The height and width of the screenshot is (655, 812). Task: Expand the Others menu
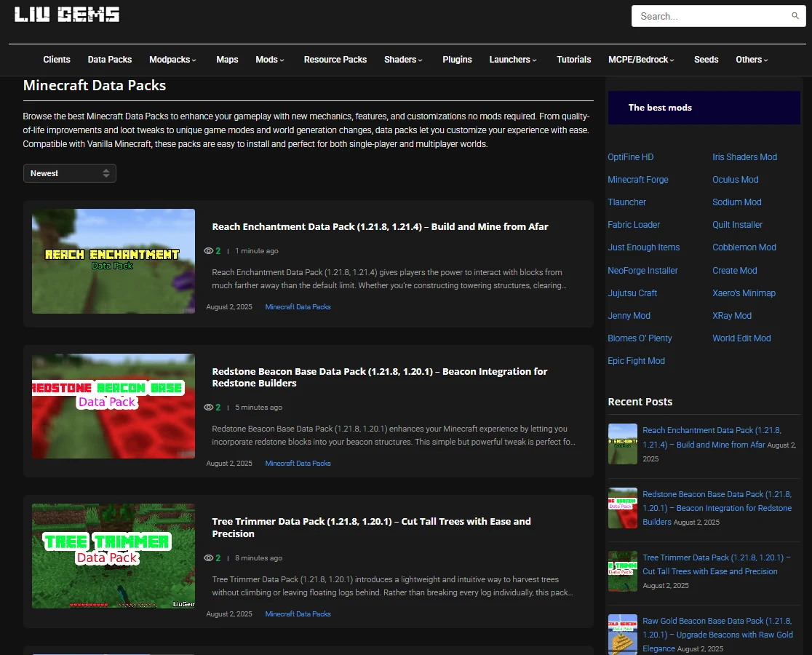(752, 60)
